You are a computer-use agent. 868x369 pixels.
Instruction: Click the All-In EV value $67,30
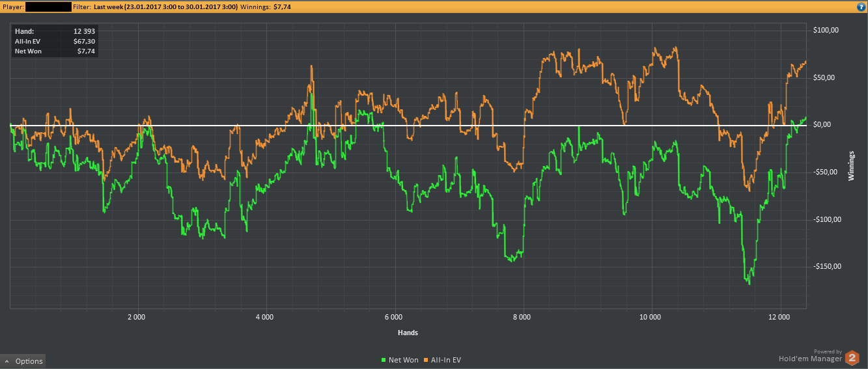pyautogui.click(x=85, y=41)
